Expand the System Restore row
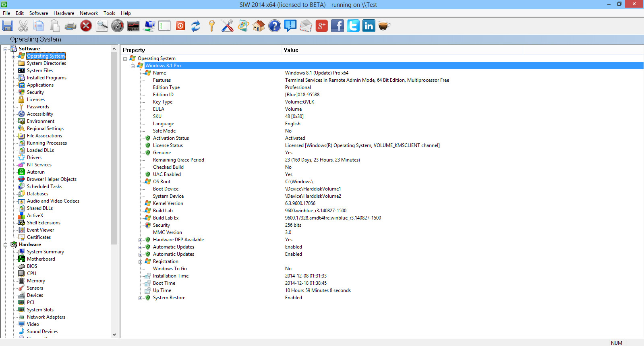This screenshot has width=644, height=346. [141, 298]
